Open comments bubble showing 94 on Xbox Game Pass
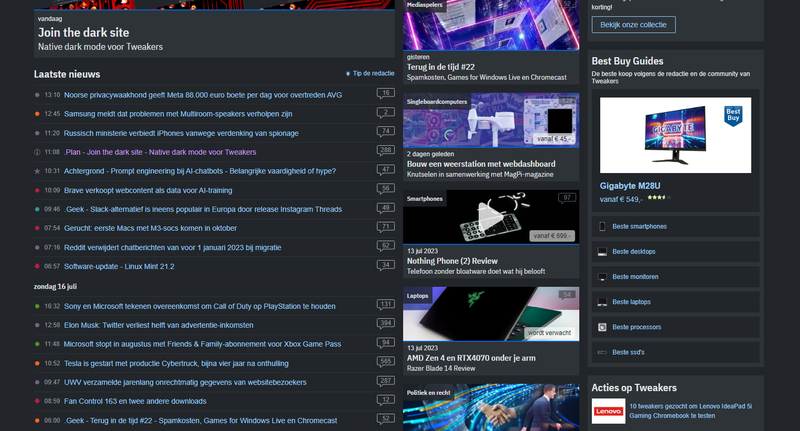Viewport: 800px width, 431px height. [386, 343]
